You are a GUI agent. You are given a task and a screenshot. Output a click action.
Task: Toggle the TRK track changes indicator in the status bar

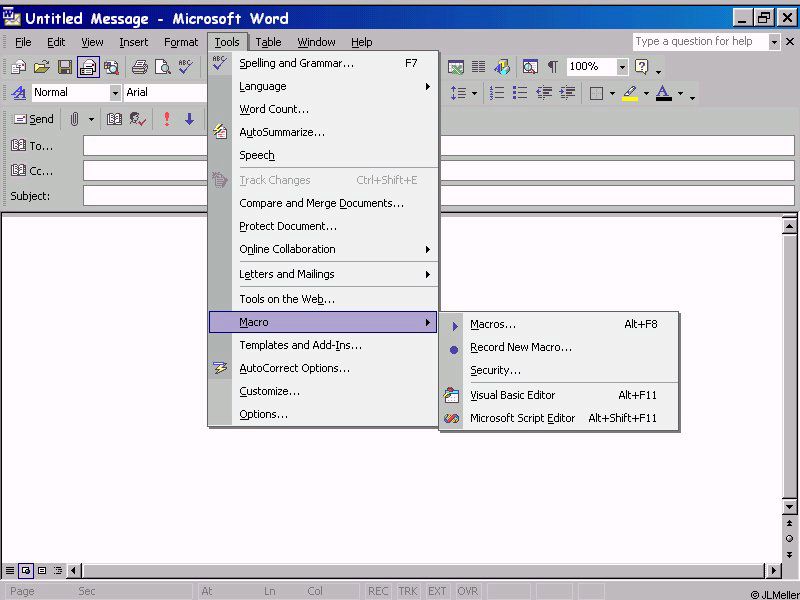click(x=408, y=591)
